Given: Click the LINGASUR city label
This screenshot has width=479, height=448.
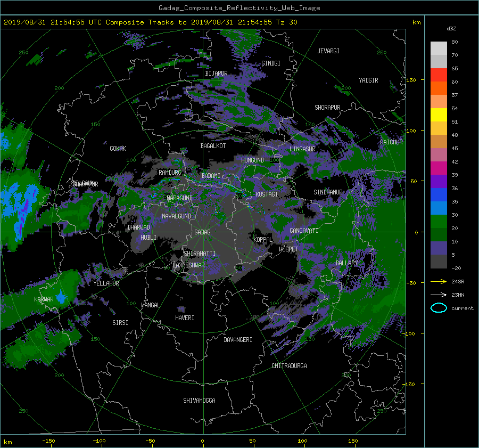Looking at the screenshot, I should click(x=302, y=149).
